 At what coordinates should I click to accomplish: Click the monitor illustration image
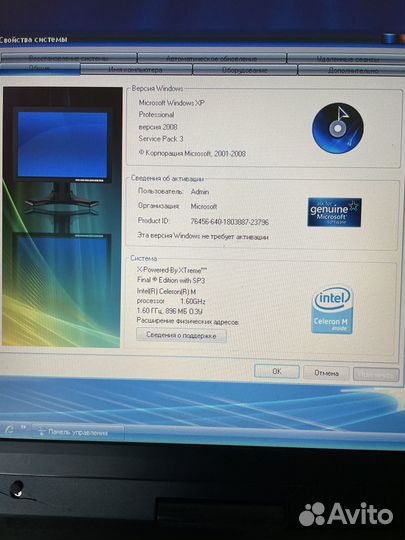tap(61, 217)
